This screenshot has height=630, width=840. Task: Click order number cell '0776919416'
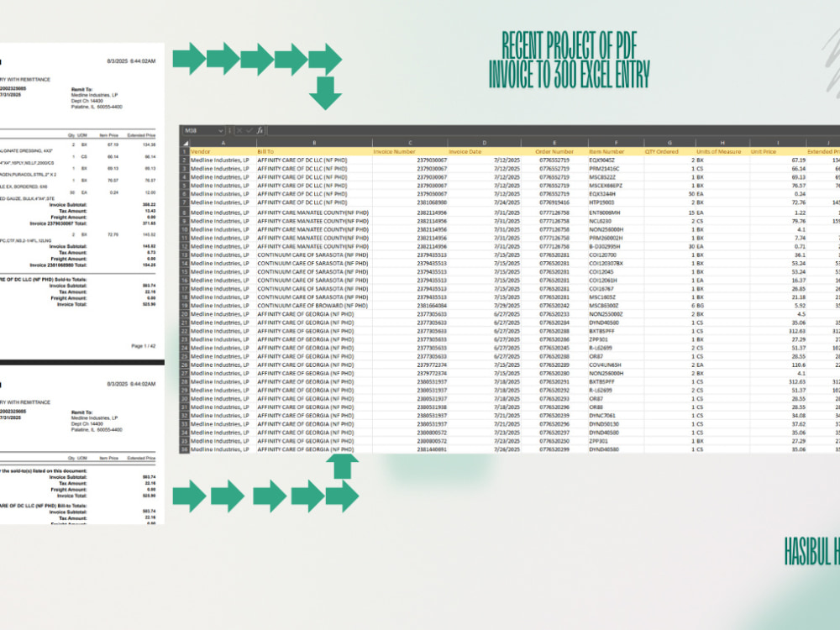click(x=554, y=202)
